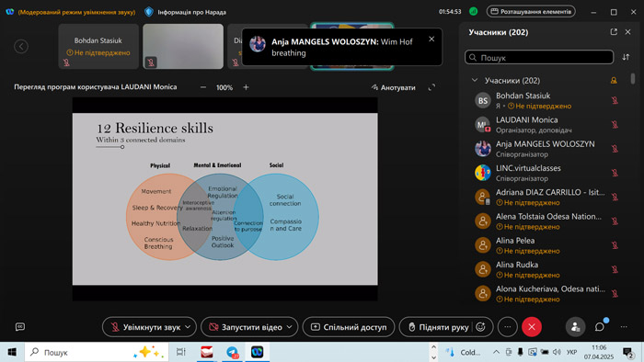Open video options dropdown arrow

(289, 327)
